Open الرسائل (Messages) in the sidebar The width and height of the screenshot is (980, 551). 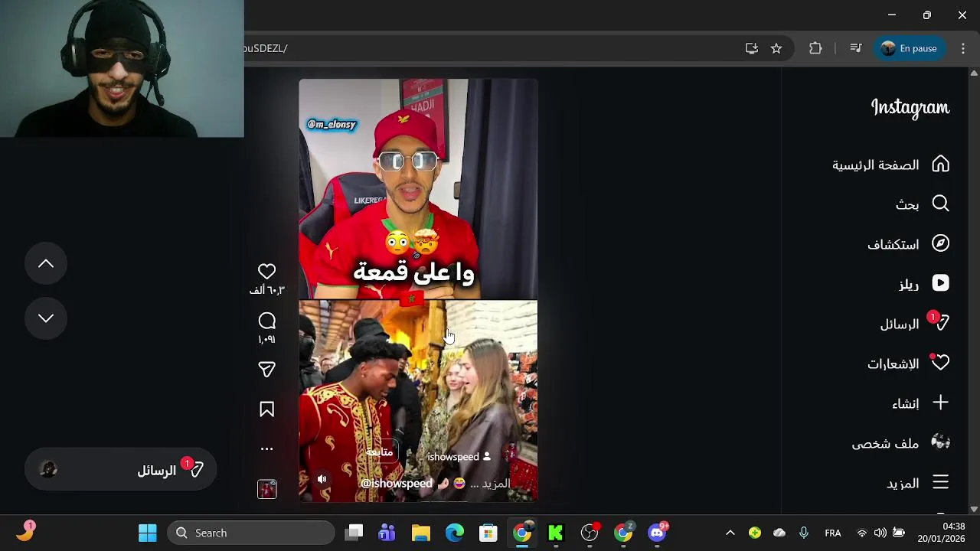(915, 324)
